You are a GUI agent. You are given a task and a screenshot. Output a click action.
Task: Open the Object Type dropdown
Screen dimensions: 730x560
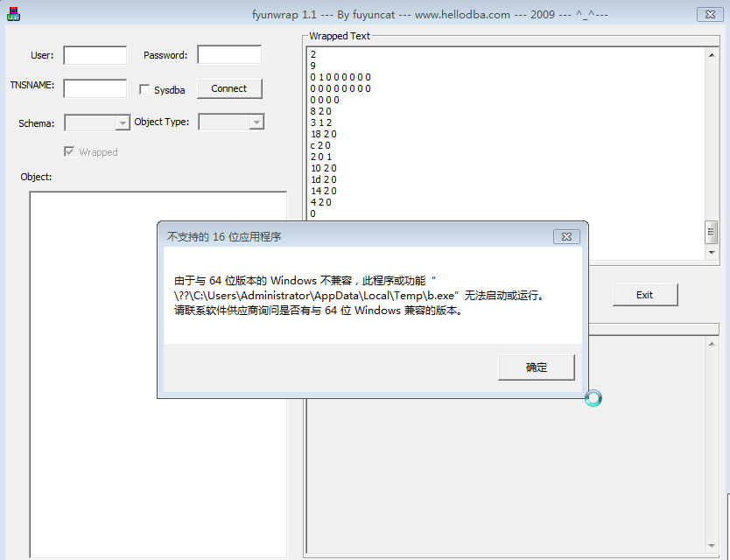tap(257, 122)
